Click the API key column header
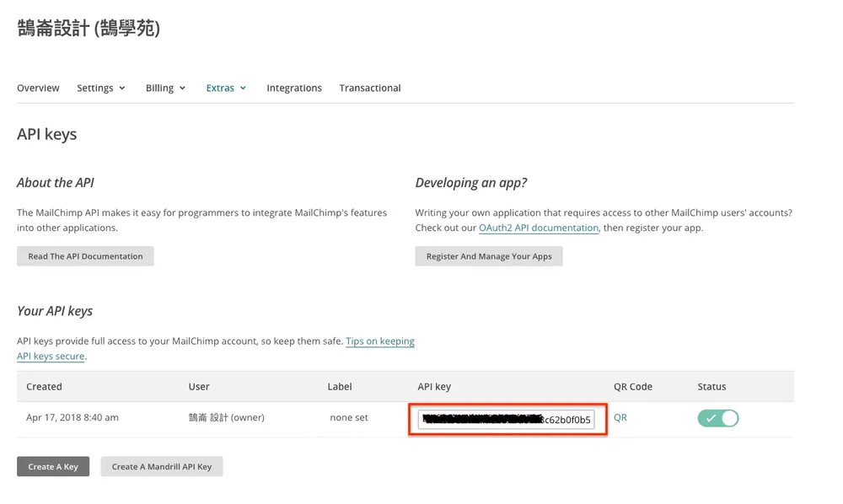Image resolution: width=843 pixels, height=504 pixels. 434,386
